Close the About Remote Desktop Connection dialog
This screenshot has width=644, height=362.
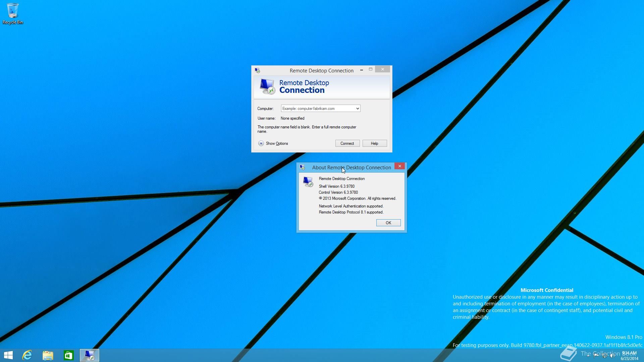click(x=400, y=166)
